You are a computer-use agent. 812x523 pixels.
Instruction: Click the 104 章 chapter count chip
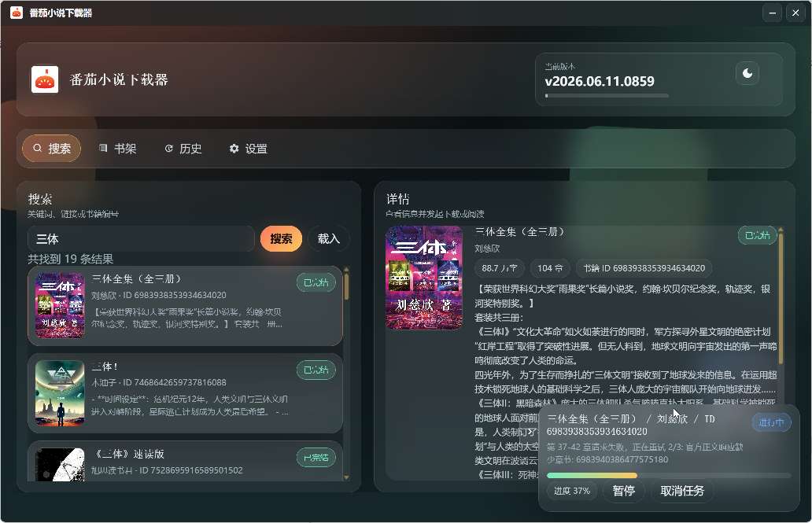click(550, 268)
